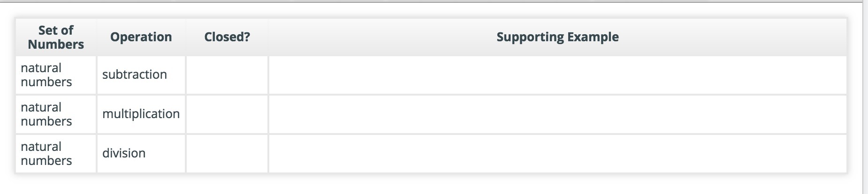The width and height of the screenshot is (868, 194).
Task: Select the division operation cell
Action: click(x=124, y=153)
